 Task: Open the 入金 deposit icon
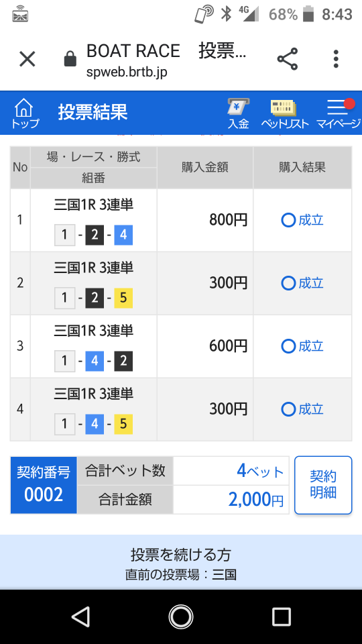[x=239, y=113]
